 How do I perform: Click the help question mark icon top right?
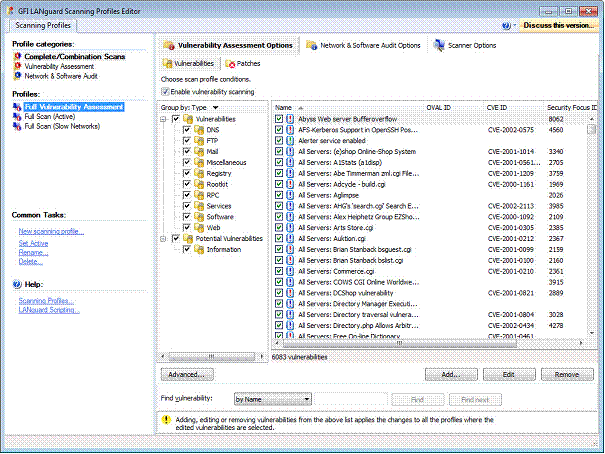tap(506, 25)
